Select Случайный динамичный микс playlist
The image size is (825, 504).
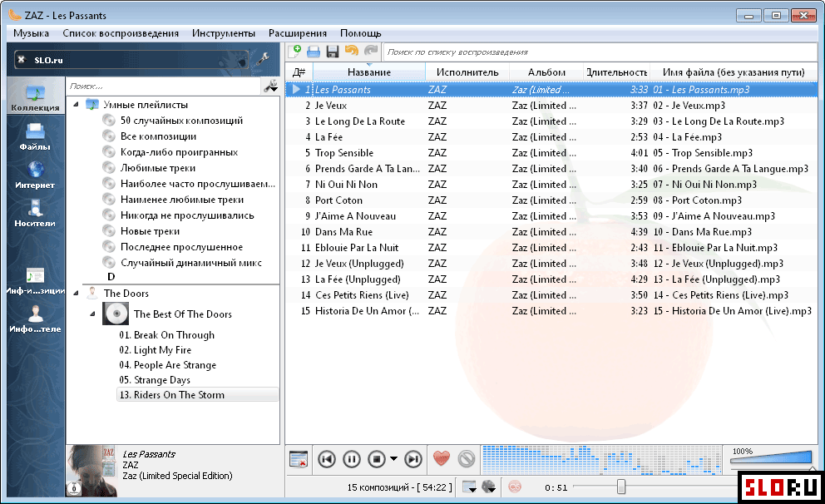point(191,263)
